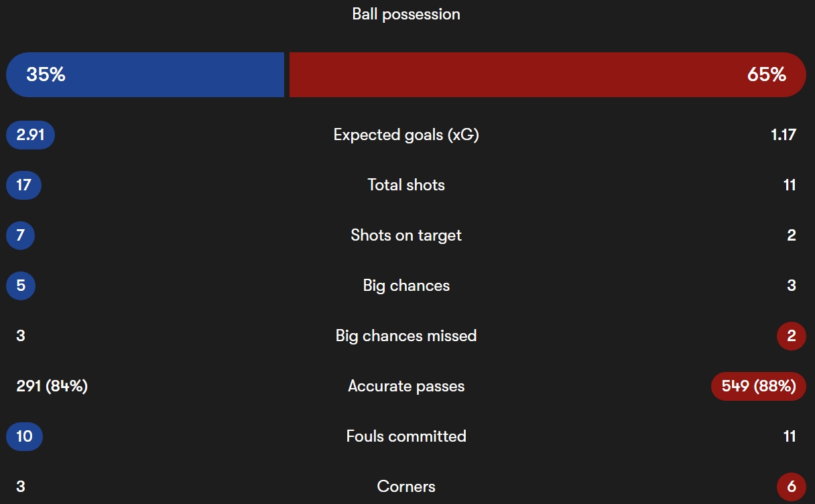The width and height of the screenshot is (815, 504).
Task: Select the Ball possession heading
Action: [x=406, y=14]
